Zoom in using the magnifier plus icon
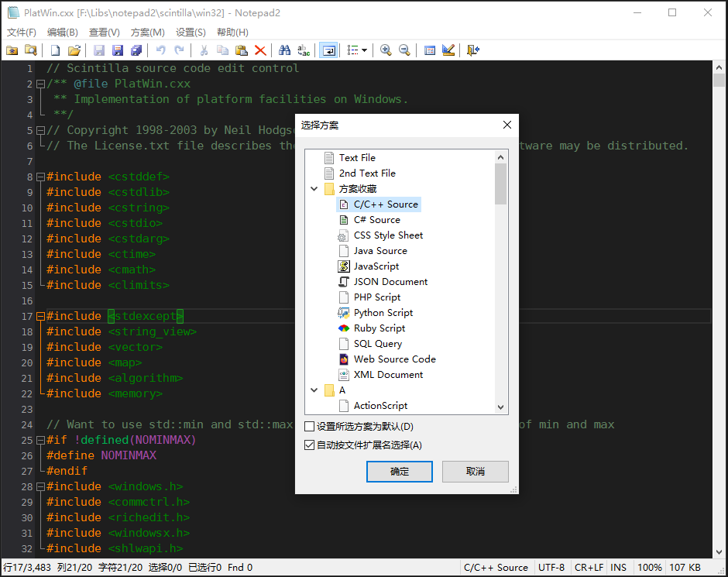 pos(385,50)
